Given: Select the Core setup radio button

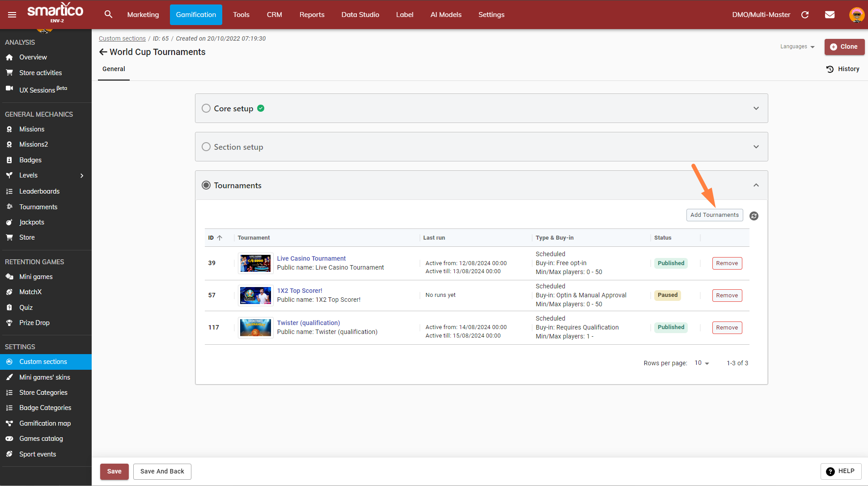Looking at the screenshot, I should [206, 108].
